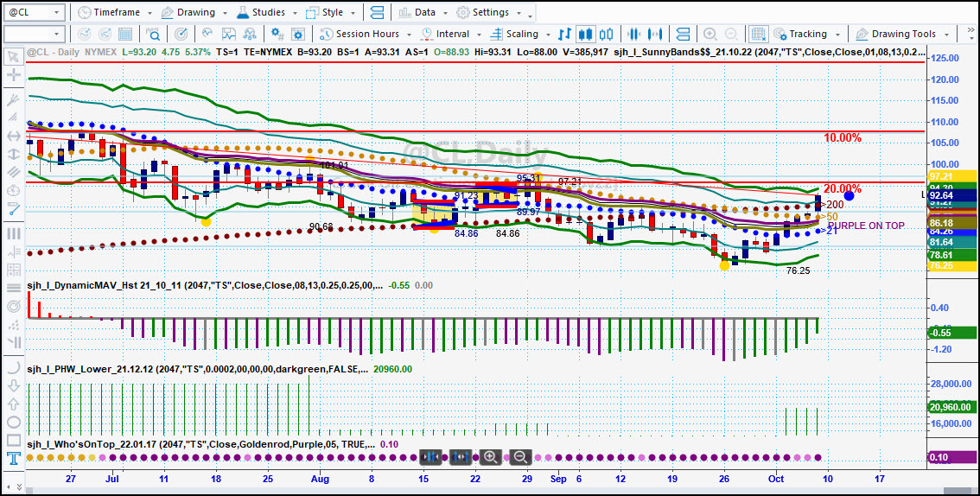The width and height of the screenshot is (980, 496).
Task: Click the 20,960.00 green value label
Action: 952,407
